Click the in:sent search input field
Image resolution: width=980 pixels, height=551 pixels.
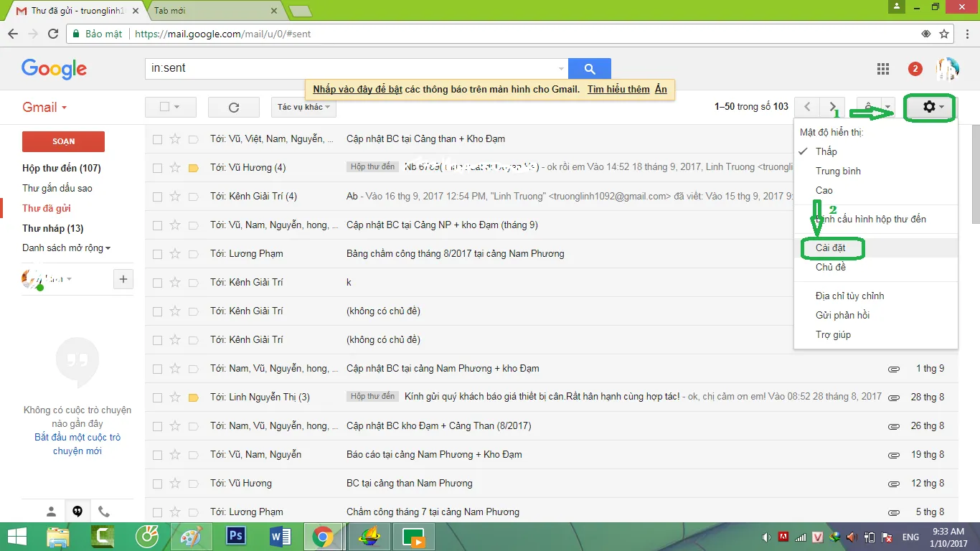click(352, 69)
